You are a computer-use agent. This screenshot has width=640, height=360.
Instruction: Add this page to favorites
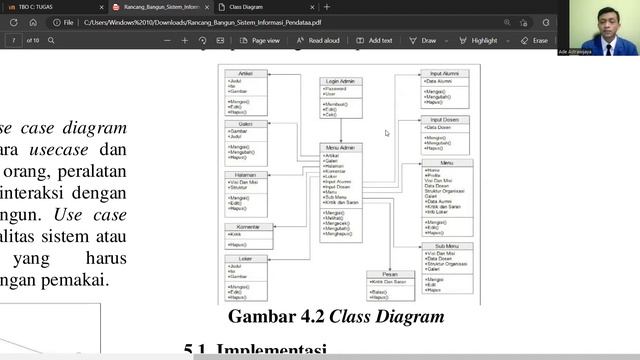point(524,23)
